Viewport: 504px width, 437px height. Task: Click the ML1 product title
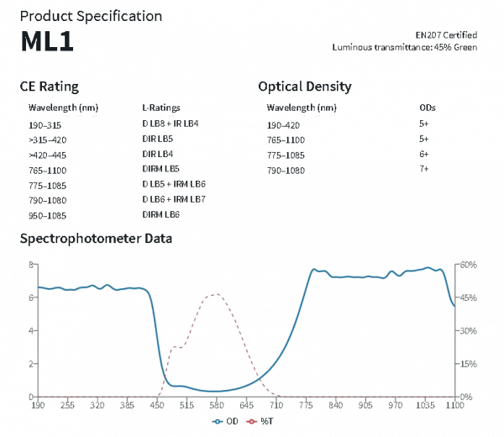(46, 43)
